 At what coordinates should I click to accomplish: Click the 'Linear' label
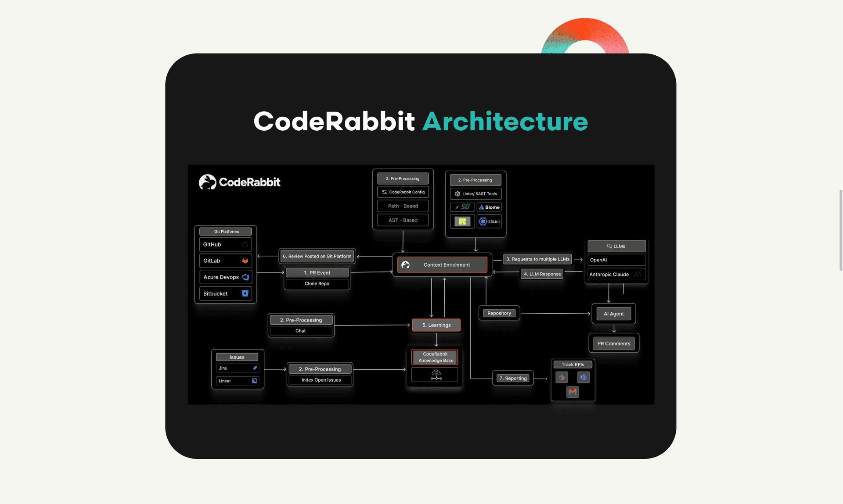pyautogui.click(x=225, y=381)
